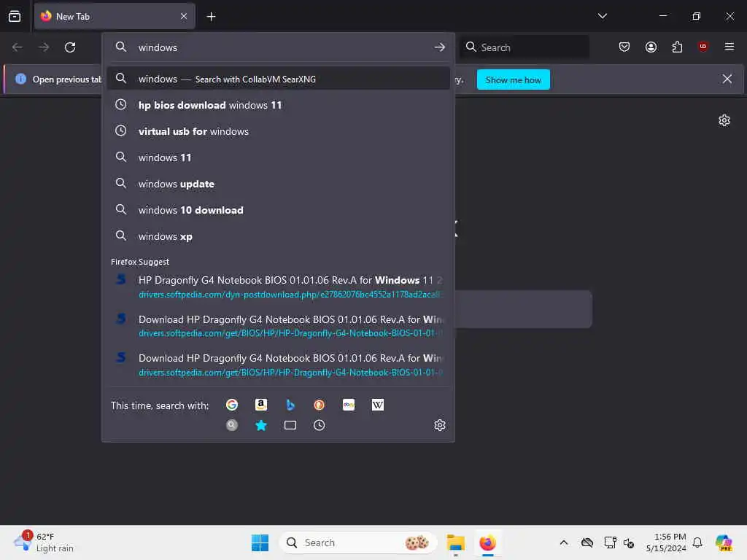The image size is (747, 560).
Task: Select 'windows — Search with CollabVM SearXNG'
Action: click(278, 79)
